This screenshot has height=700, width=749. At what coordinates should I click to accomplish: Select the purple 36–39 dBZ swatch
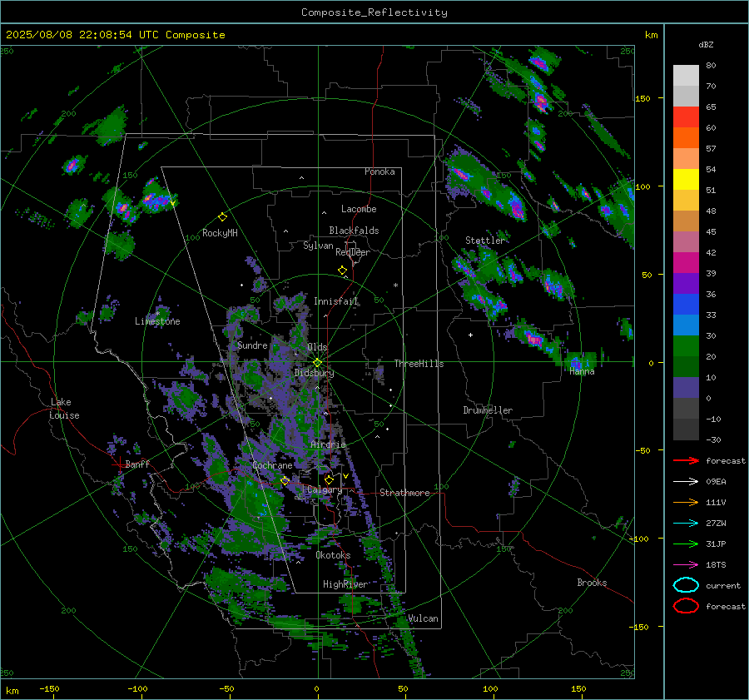pyautogui.click(x=686, y=284)
